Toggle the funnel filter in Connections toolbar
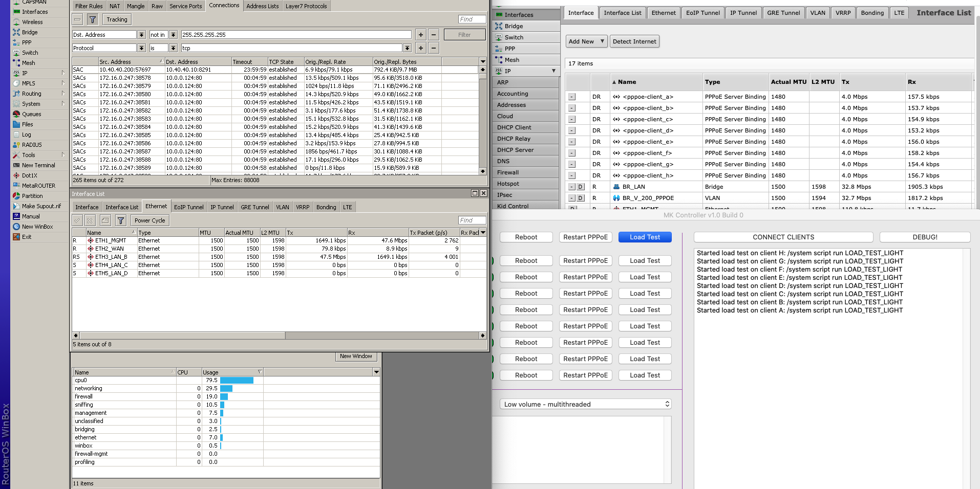 pos(92,19)
